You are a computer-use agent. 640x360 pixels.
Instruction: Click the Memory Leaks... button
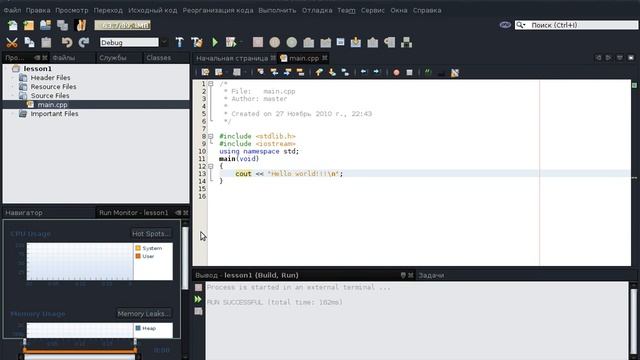(x=144, y=314)
